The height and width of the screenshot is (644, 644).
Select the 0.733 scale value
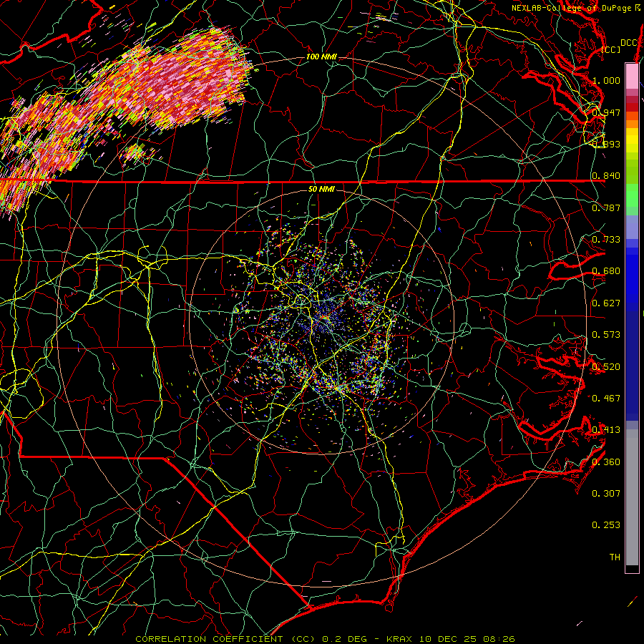(606, 239)
